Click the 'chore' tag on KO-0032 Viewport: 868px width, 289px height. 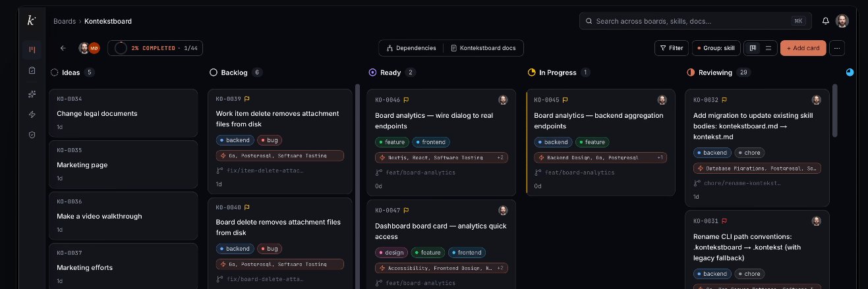coord(749,153)
